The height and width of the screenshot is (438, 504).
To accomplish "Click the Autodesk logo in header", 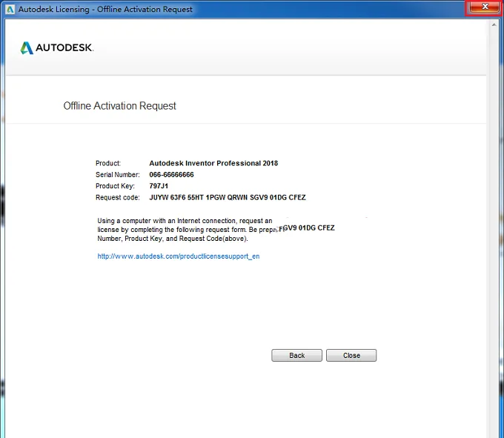I will click(57, 48).
